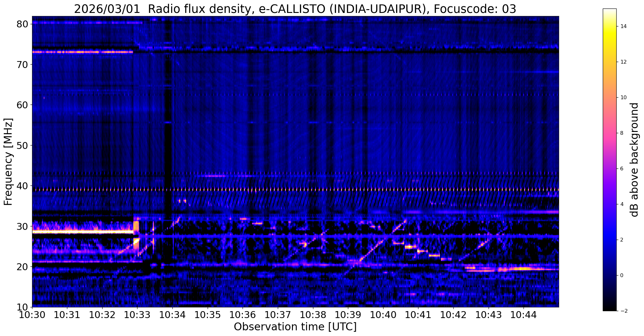Click the bright yellow band near 28.5 MHz at 10:31
This screenshot has width=644, height=336.
pos(82,232)
